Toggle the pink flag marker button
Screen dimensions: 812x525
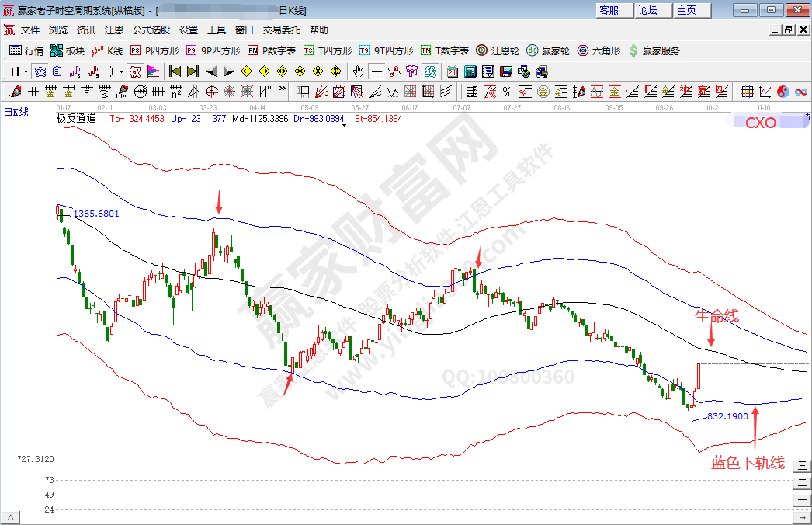153,71
